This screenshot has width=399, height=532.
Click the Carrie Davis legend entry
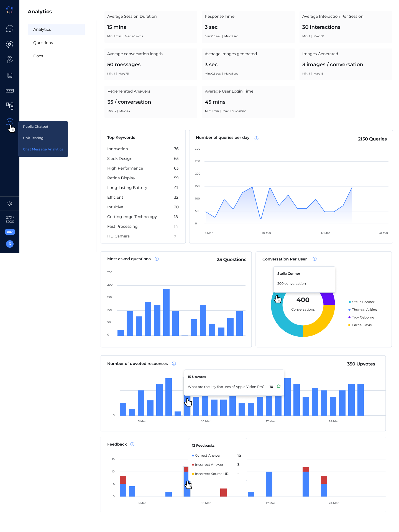(360, 325)
